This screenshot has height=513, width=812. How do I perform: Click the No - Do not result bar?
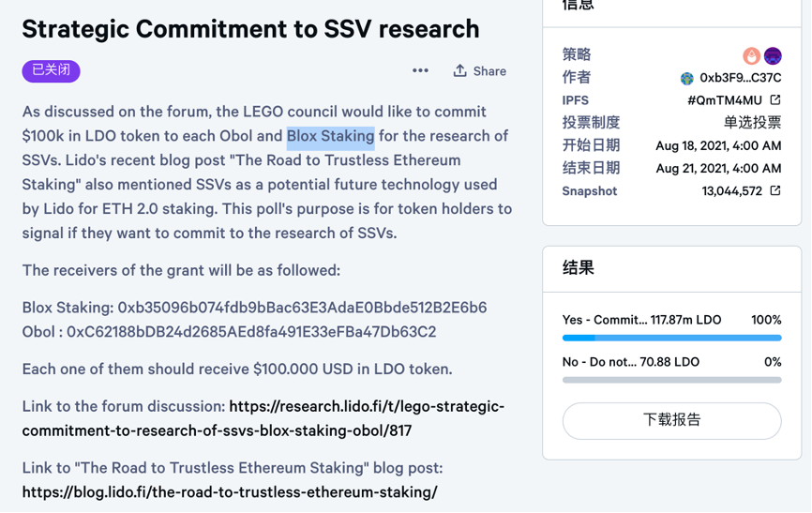(x=671, y=380)
